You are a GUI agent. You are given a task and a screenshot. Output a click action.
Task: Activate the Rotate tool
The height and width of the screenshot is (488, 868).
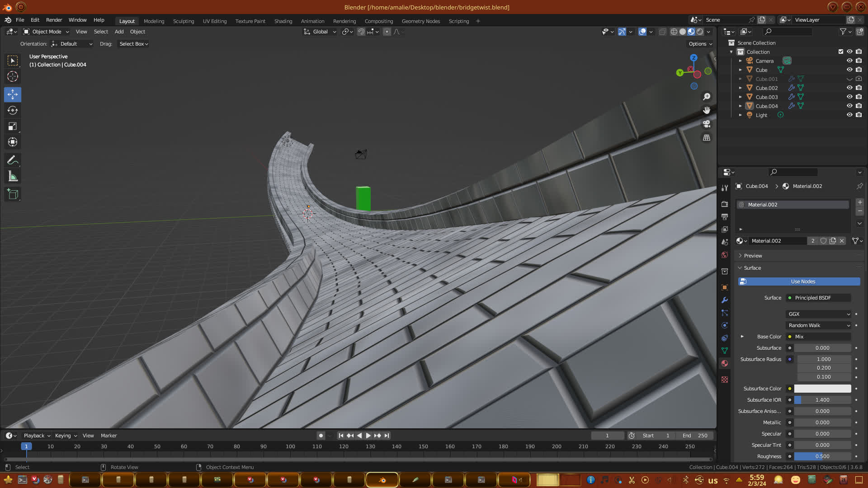[x=13, y=110]
